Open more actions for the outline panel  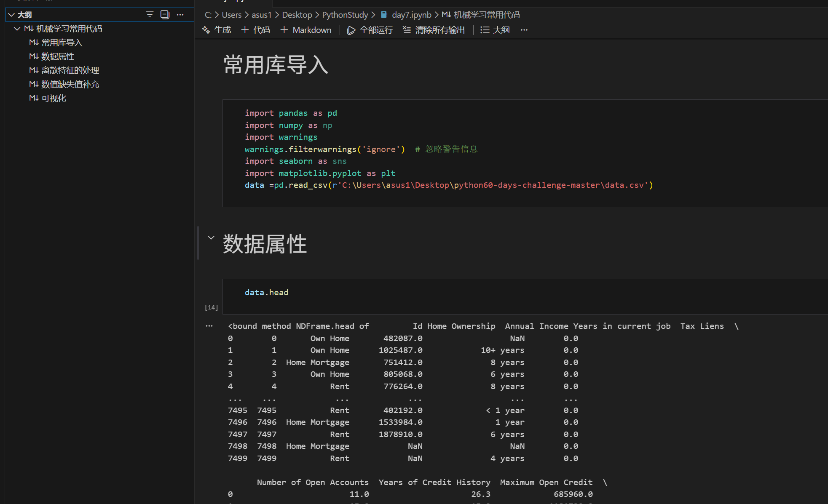click(180, 14)
